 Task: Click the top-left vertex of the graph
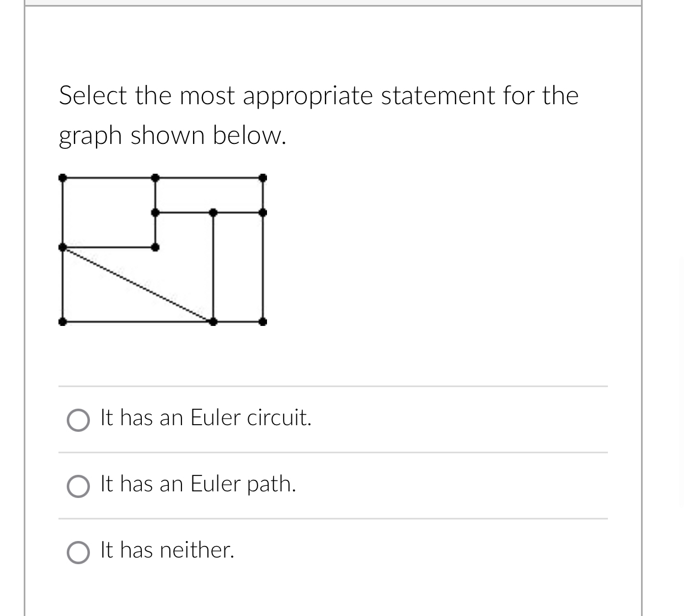62,177
